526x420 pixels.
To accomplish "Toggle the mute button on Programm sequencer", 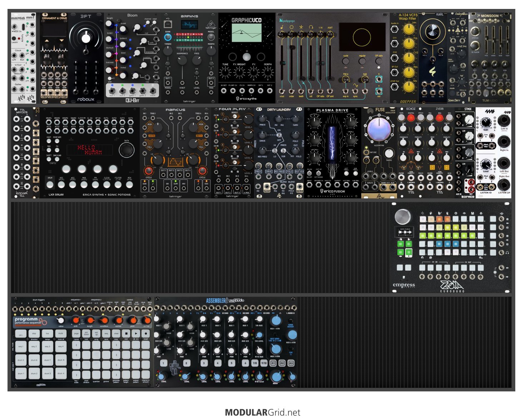I will (61, 333).
